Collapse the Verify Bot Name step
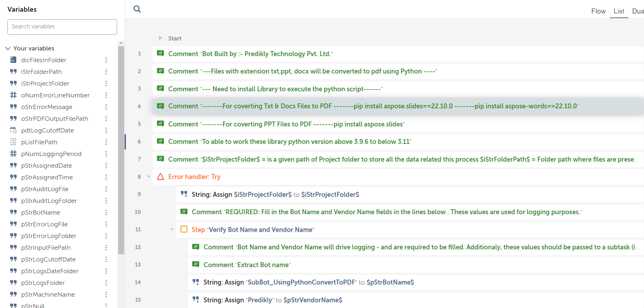Image resolution: width=644 pixels, height=308 pixels. point(172,229)
